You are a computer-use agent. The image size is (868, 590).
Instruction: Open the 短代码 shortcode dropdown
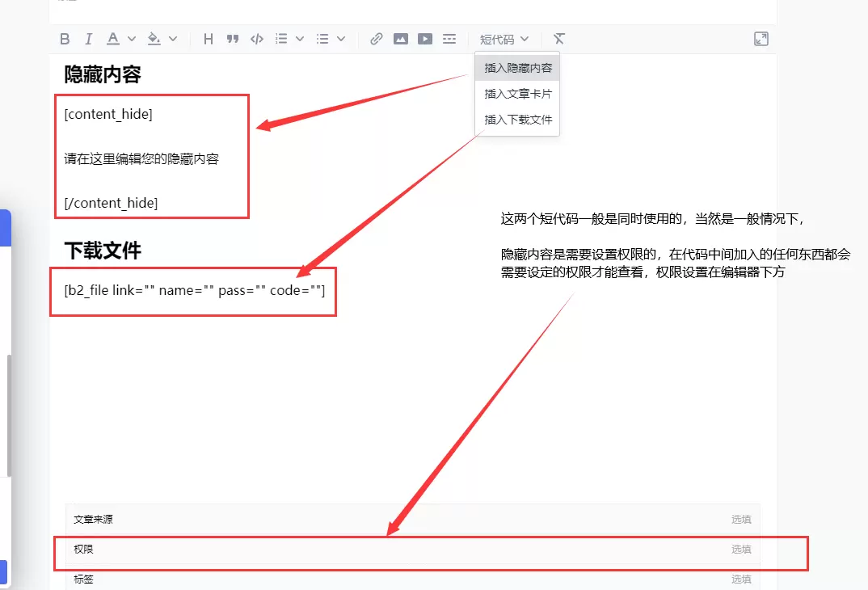503,38
